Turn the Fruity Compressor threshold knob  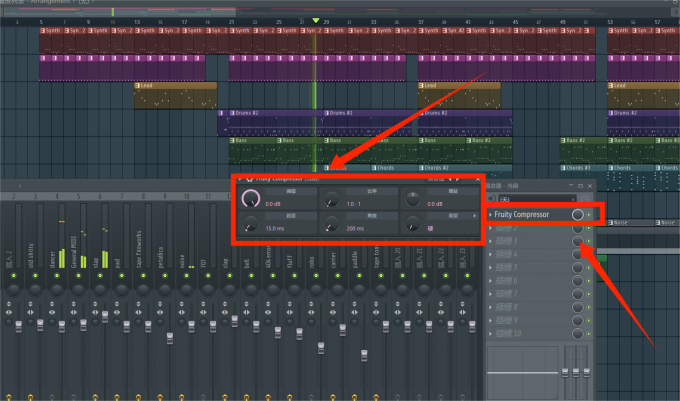pyautogui.click(x=253, y=198)
